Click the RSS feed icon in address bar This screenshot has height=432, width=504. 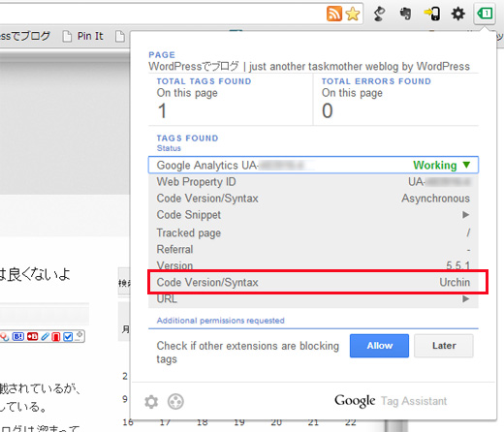[x=334, y=14]
